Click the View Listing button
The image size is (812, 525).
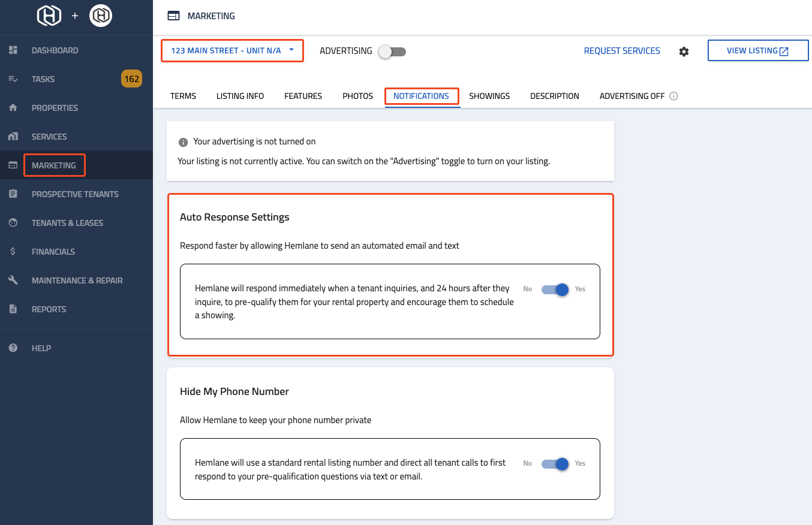coord(758,51)
